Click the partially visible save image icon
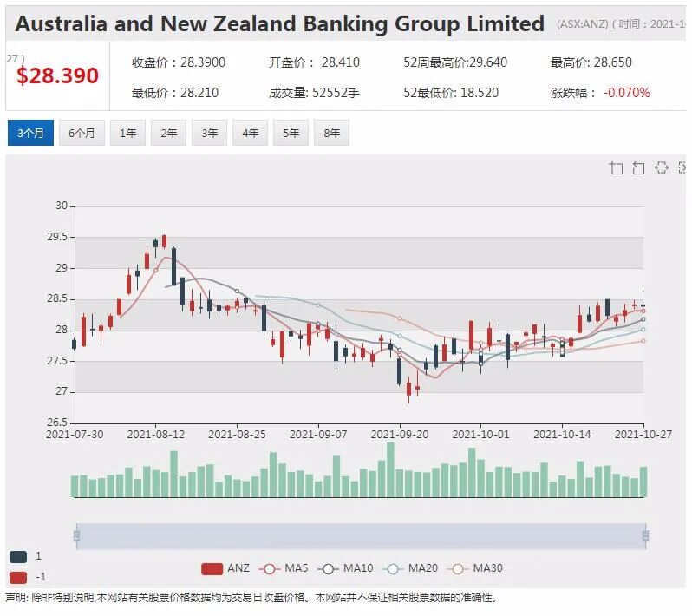Screen dimensions: 692x616 click(x=682, y=167)
